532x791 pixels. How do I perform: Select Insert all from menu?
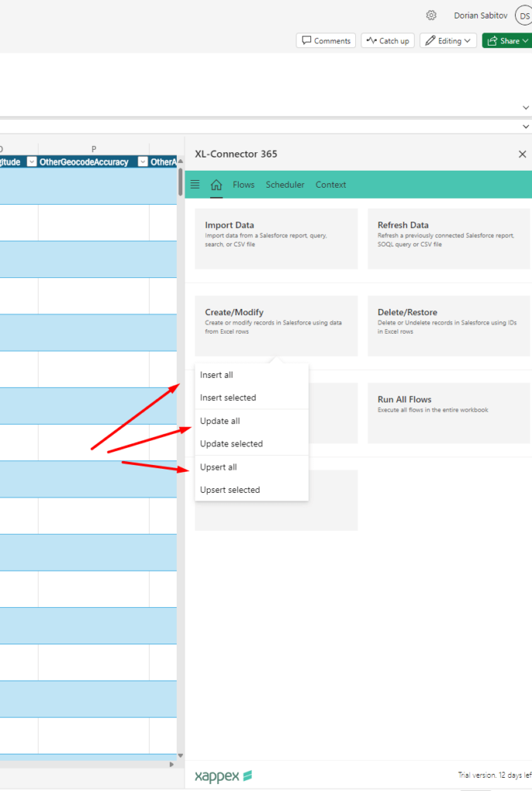tap(217, 375)
